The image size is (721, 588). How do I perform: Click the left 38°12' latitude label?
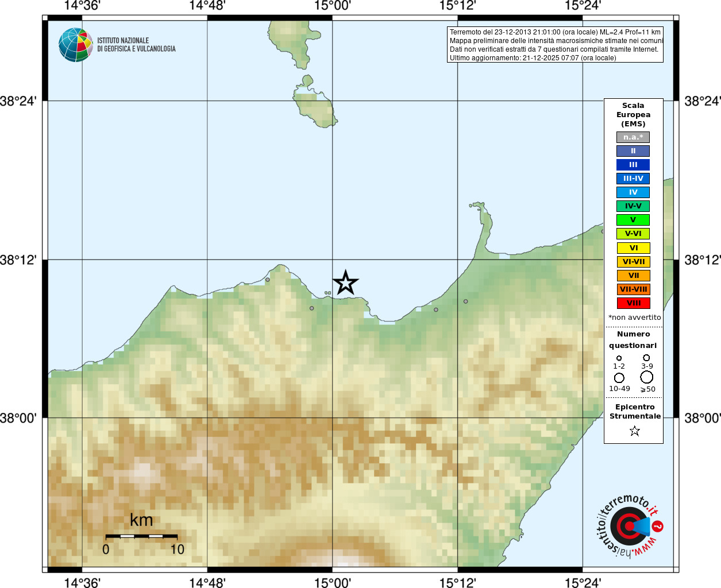pyautogui.click(x=18, y=260)
